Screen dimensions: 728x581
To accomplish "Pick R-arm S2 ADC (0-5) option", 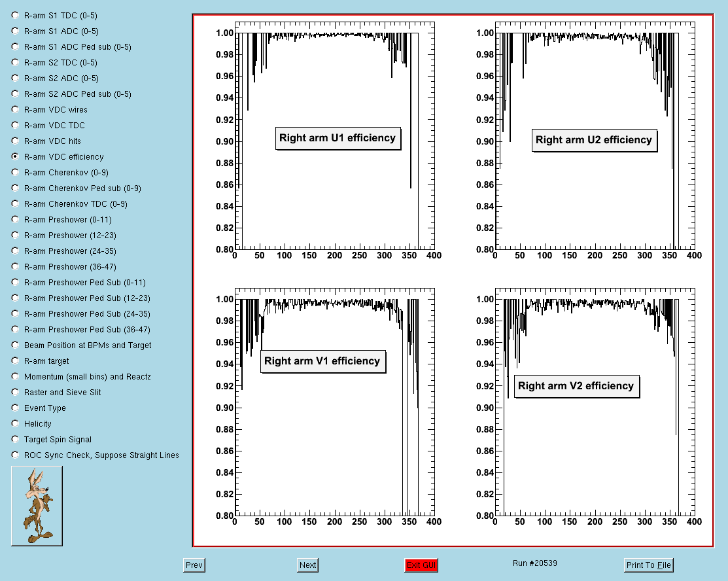I will coord(15,78).
